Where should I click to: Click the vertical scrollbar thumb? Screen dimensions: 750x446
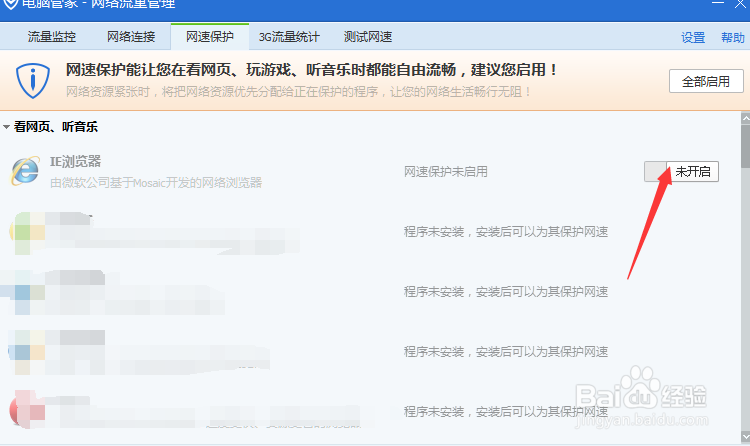click(745, 146)
